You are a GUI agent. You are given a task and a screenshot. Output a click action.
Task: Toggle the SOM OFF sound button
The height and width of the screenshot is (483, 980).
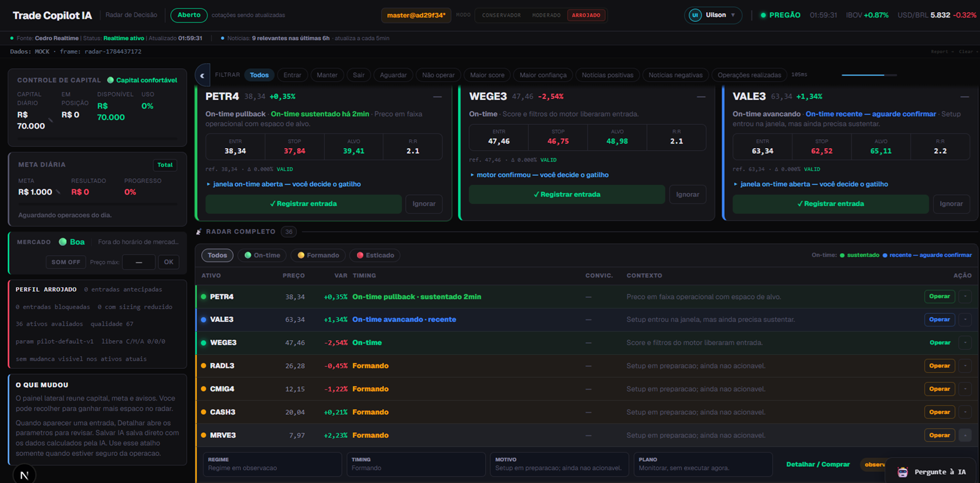[66, 262]
